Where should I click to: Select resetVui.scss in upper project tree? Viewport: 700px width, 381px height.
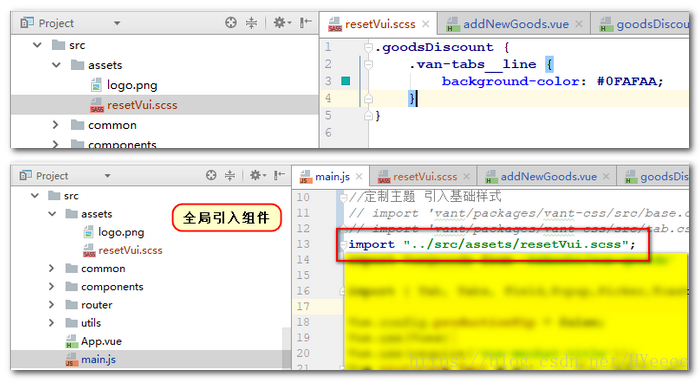point(142,105)
